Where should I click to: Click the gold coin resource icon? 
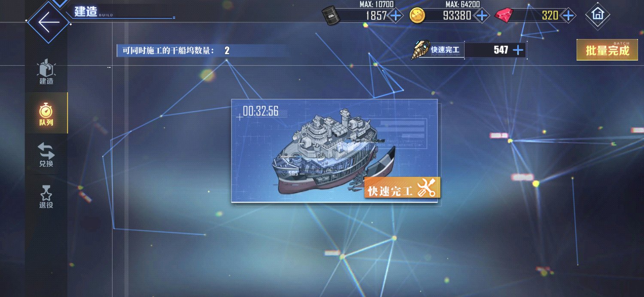click(417, 16)
